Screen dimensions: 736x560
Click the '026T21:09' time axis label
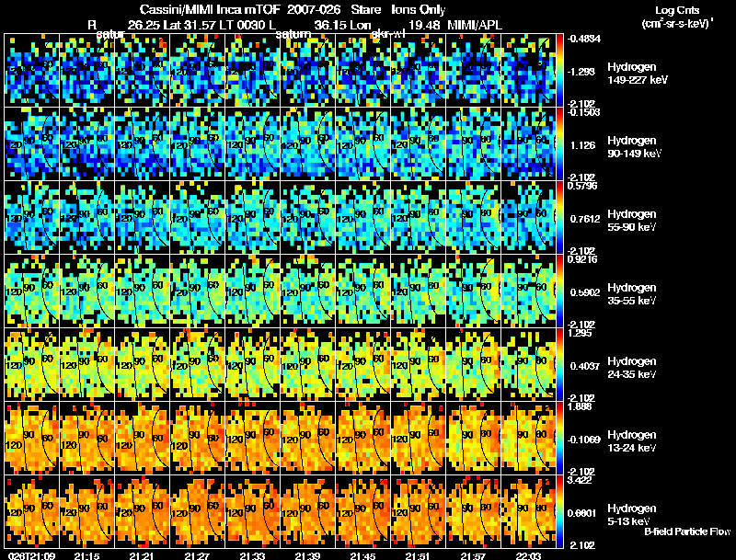31,556
